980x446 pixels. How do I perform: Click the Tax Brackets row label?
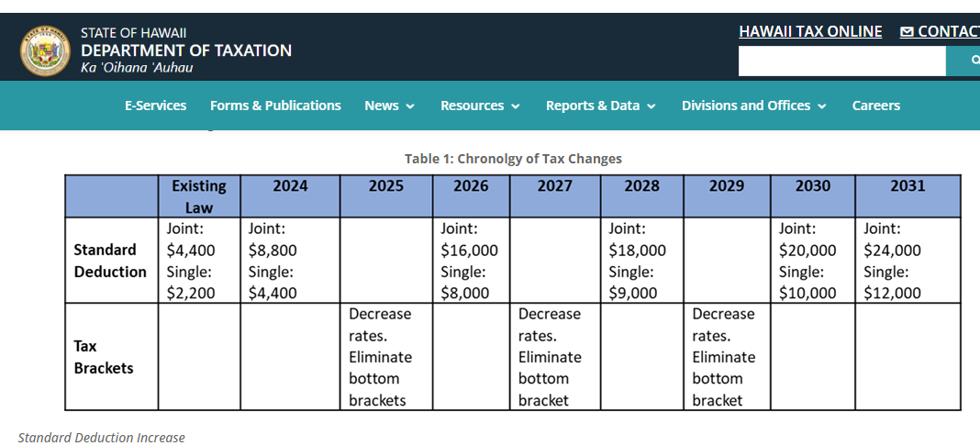(104, 357)
